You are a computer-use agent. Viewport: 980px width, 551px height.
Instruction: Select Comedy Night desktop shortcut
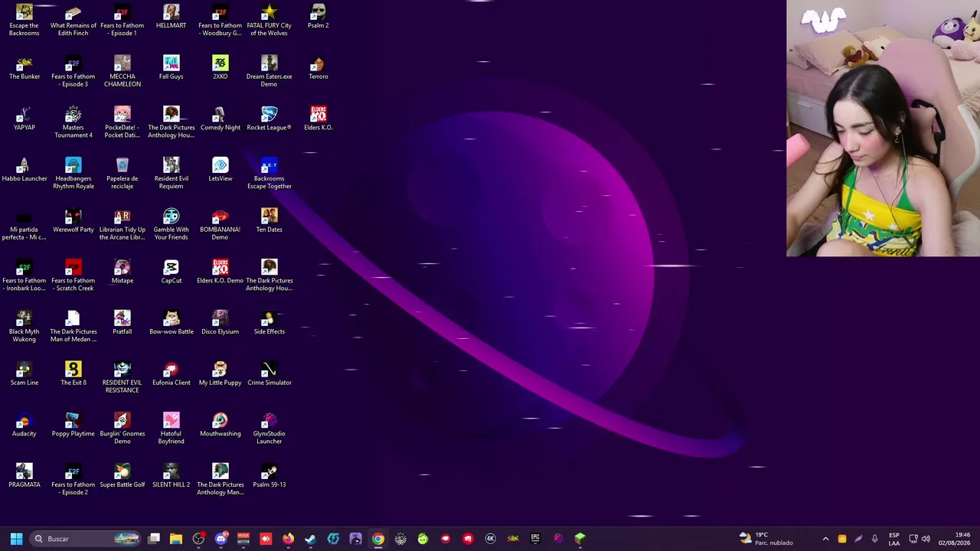coord(220,119)
